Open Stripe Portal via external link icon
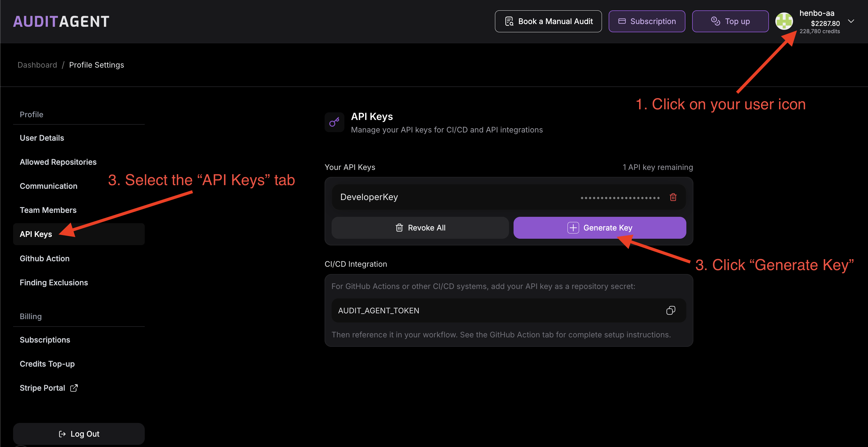Viewport: 868px width, 447px height. pyautogui.click(x=74, y=388)
